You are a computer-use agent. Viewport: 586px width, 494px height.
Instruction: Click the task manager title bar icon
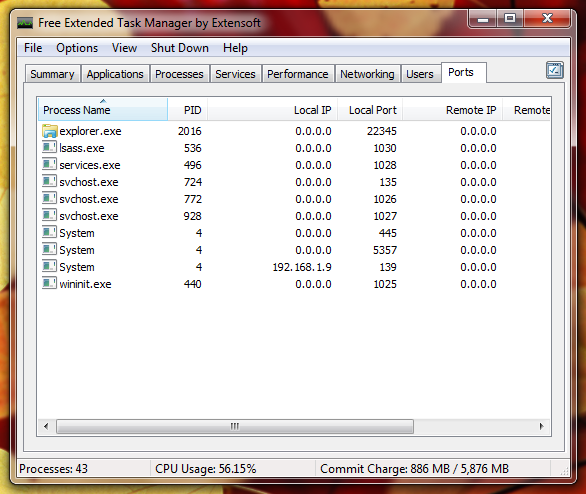click(x=25, y=23)
